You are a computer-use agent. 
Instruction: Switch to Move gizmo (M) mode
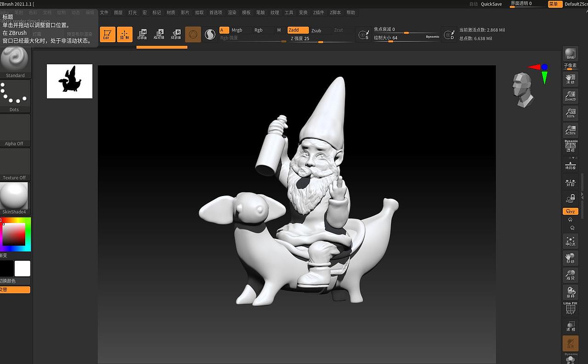click(x=142, y=34)
